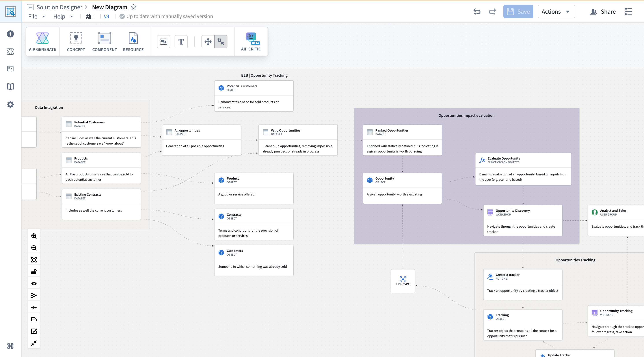Screen dimensions: 644x357
Task: Click the Opportunities Tracking group title
Action: (x=575, y=260)
